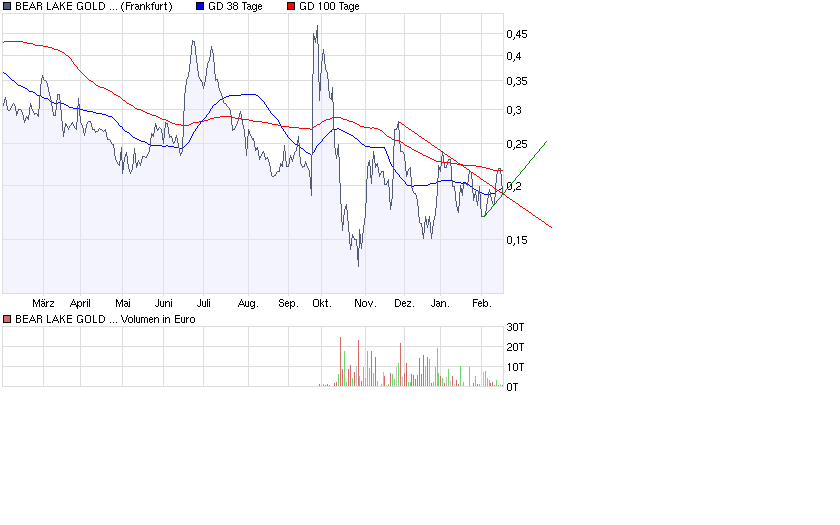The width and height of the screenshot is (840, 525).
Task: Click the April month label
Action: (x=80, y=304)
